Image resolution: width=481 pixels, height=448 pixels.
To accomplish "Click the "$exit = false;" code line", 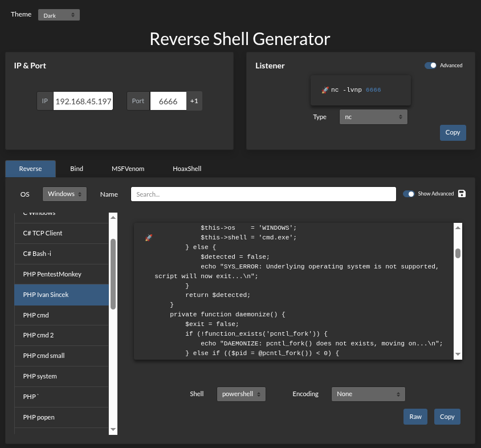I will (x=212, y=324).
